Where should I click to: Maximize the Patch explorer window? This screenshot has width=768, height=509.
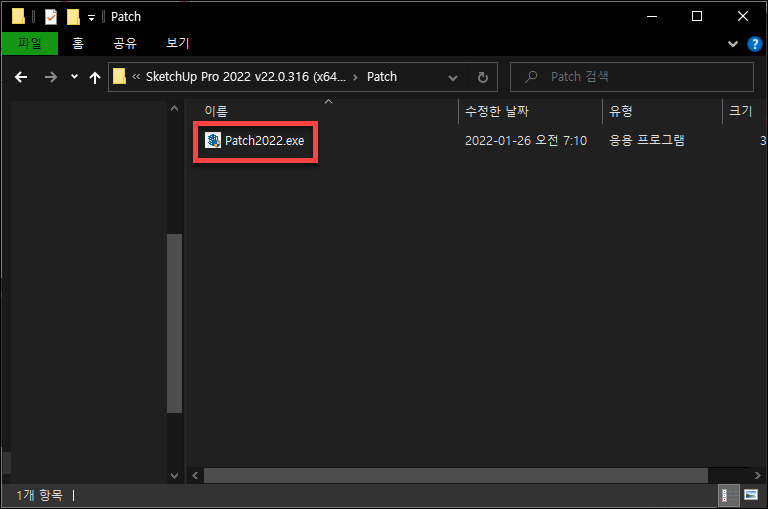(697, 17)
